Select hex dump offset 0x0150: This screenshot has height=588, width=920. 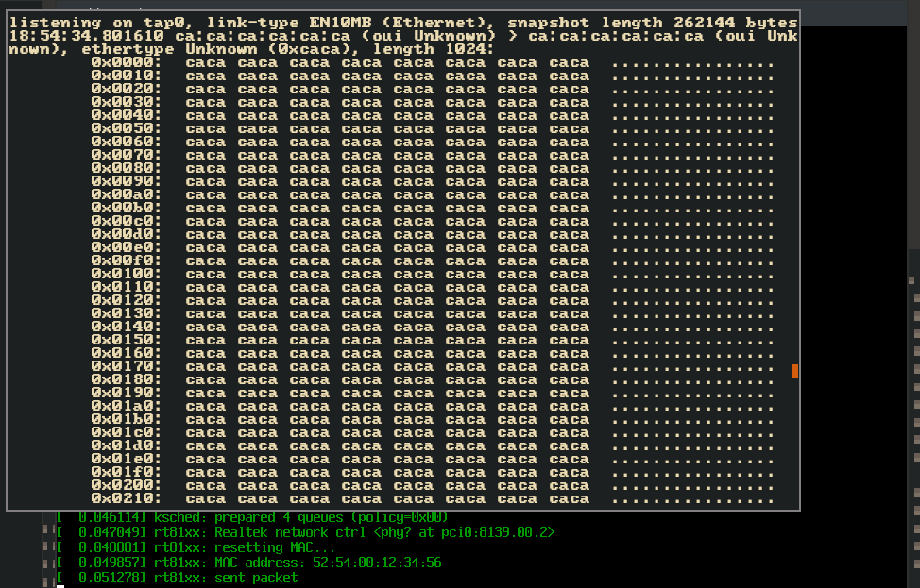pyautogui.click(x=127, y=340)
